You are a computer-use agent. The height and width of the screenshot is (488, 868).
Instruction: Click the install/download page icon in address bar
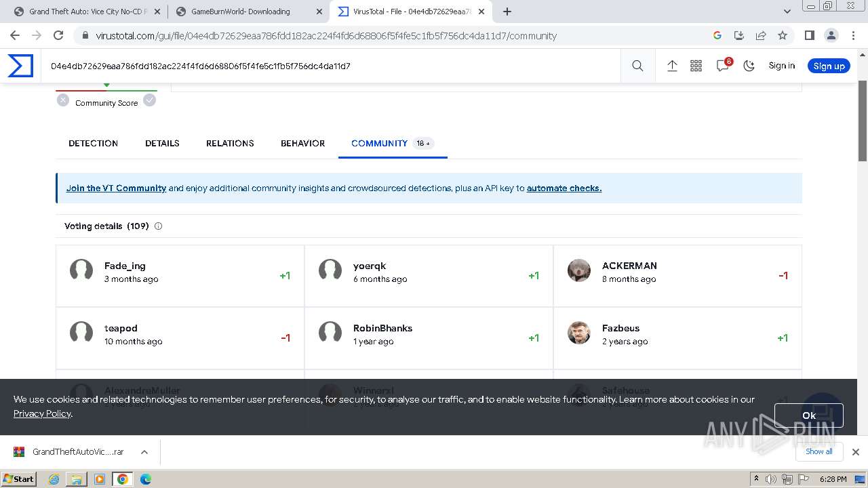point(739,36)
